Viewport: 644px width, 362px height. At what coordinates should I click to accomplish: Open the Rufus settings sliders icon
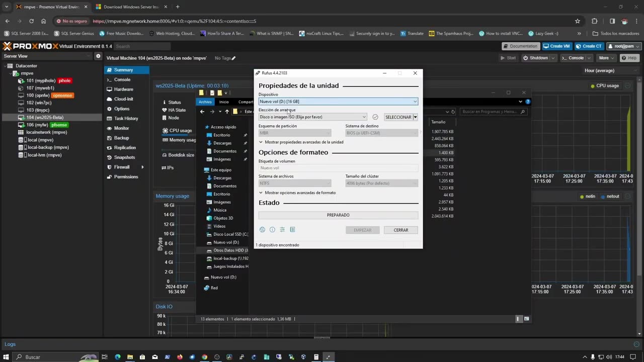(282, 230)
